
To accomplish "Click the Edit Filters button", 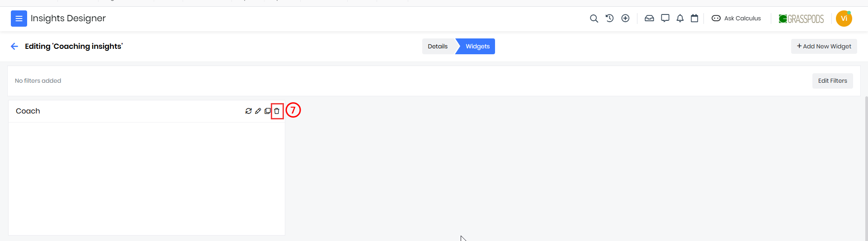I will (832, 81).
